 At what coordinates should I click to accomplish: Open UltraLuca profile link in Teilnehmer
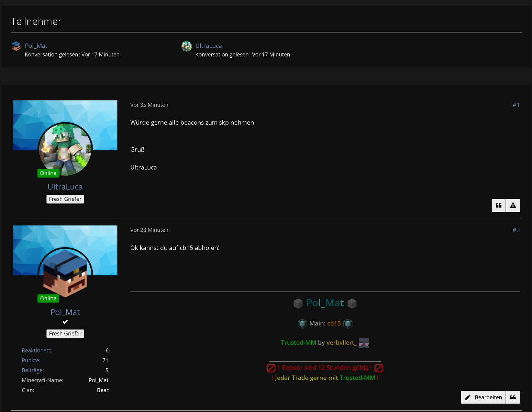coord(209,46)
